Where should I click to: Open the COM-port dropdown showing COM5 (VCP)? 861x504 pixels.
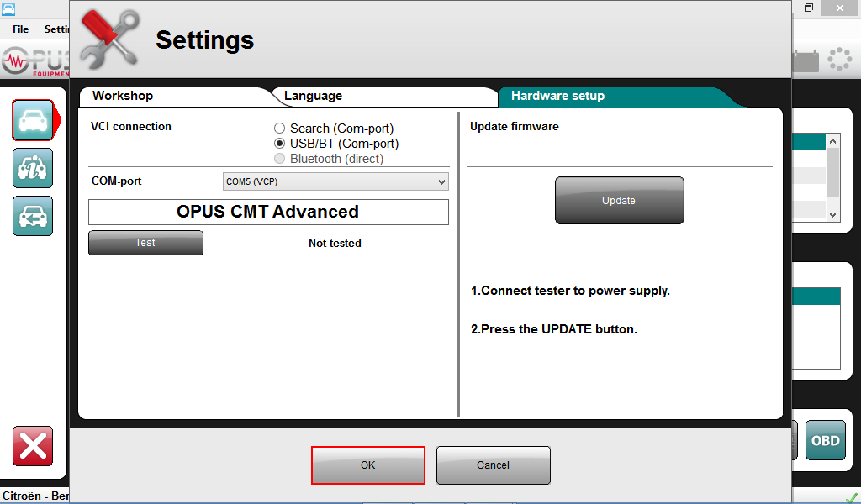click(335, 181)
